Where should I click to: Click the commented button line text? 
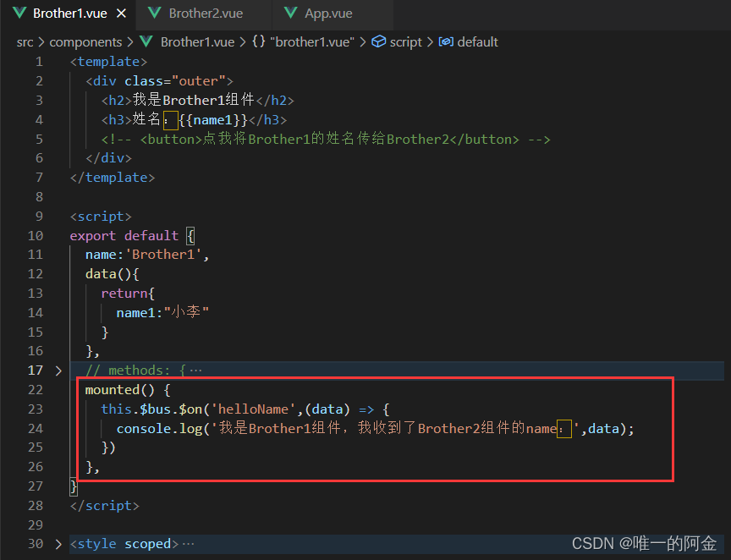click(x=326, y=139)
